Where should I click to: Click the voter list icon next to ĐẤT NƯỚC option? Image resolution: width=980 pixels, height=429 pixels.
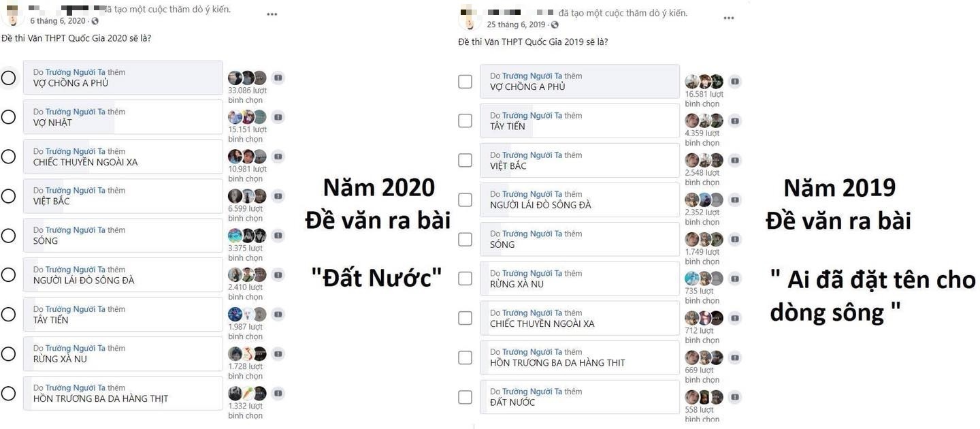734,397
